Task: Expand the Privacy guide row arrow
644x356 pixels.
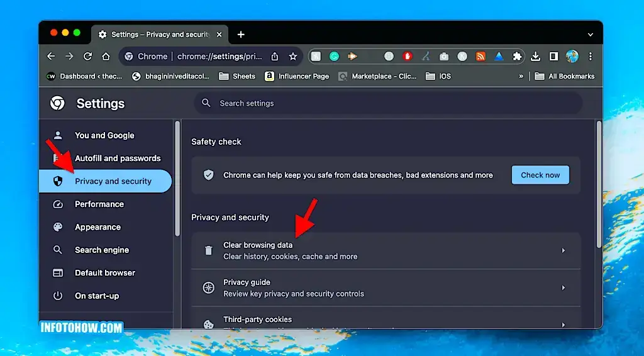Action: [563, 288]
